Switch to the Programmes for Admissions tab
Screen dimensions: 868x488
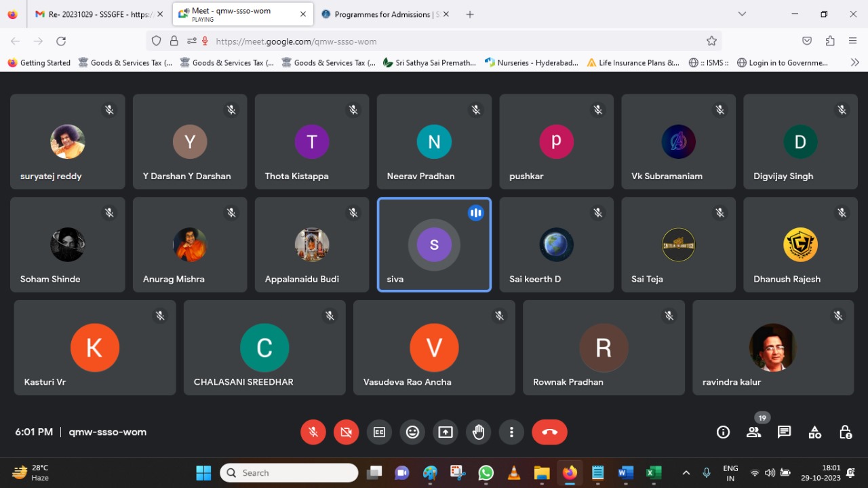(x=383, y=14)
